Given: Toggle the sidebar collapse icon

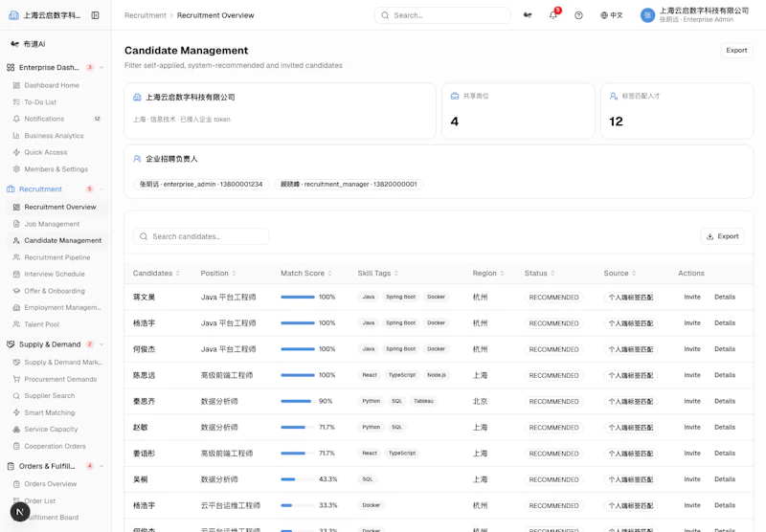Looking at the screenshot, I should [95, 15].
